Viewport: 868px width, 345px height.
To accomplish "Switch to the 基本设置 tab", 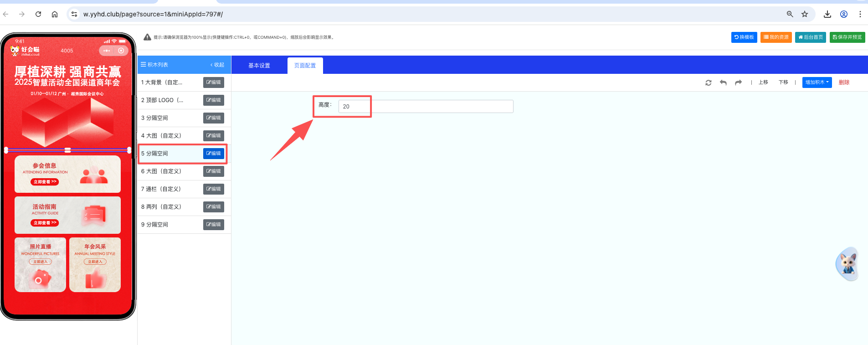I will (259, 66).
